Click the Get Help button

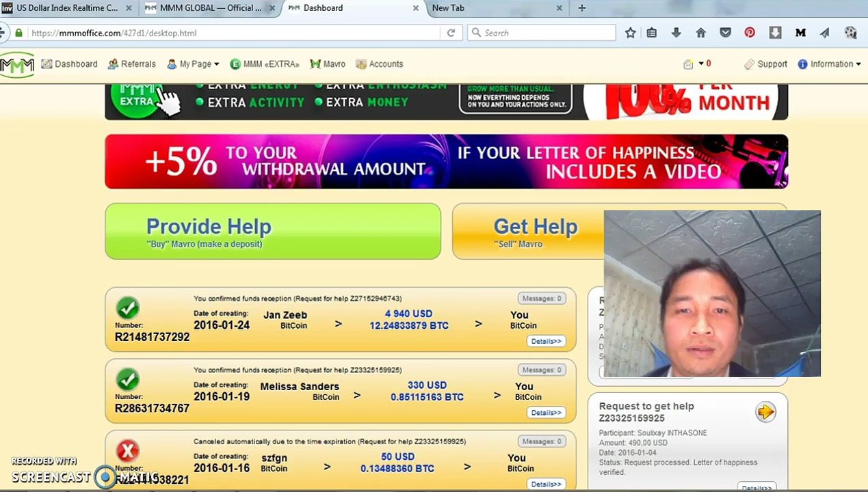point(527,232)
